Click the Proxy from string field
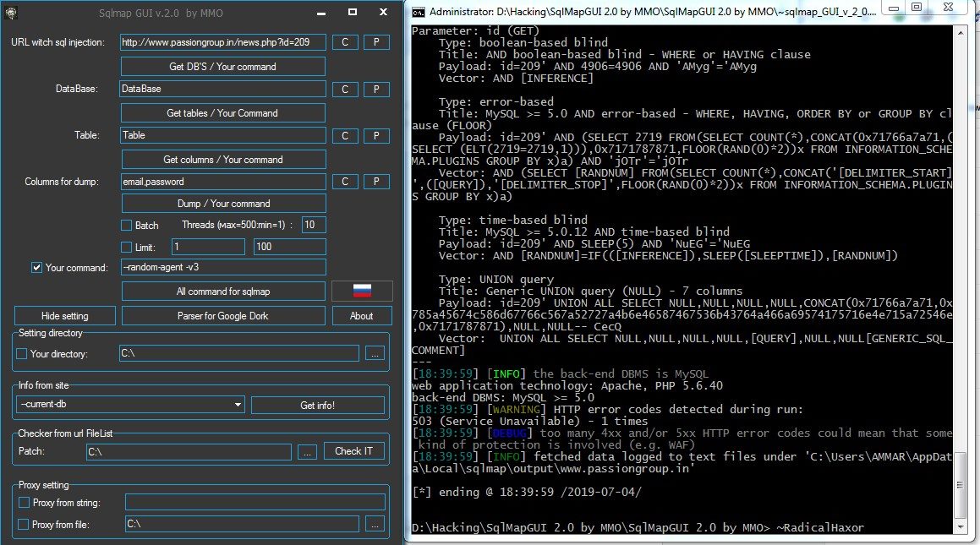Screen dimensions: 980x545 tap(255, 503)
